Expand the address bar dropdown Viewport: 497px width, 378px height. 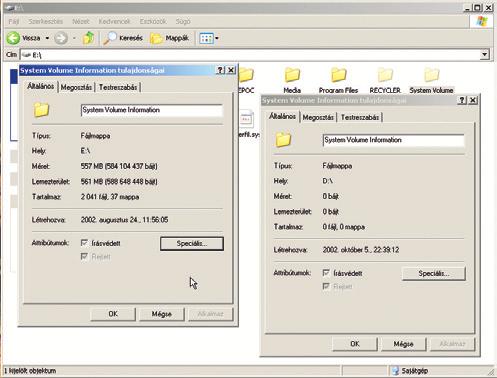tap(485, 54)
